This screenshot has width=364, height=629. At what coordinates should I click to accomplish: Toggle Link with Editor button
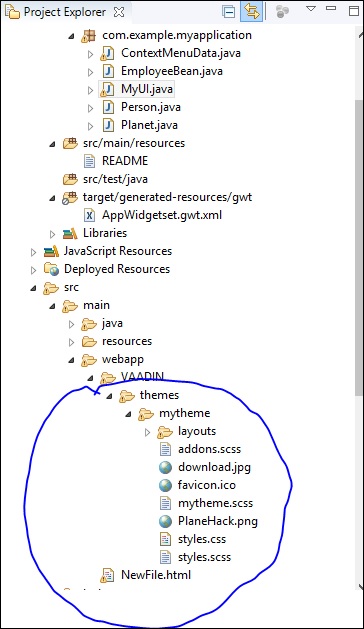pos(252,11)
